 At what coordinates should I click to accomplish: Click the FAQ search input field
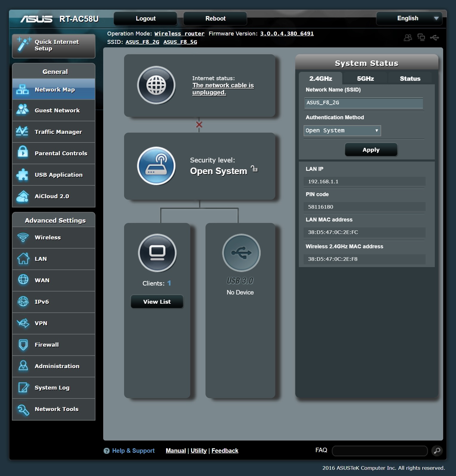coord(380,451)
